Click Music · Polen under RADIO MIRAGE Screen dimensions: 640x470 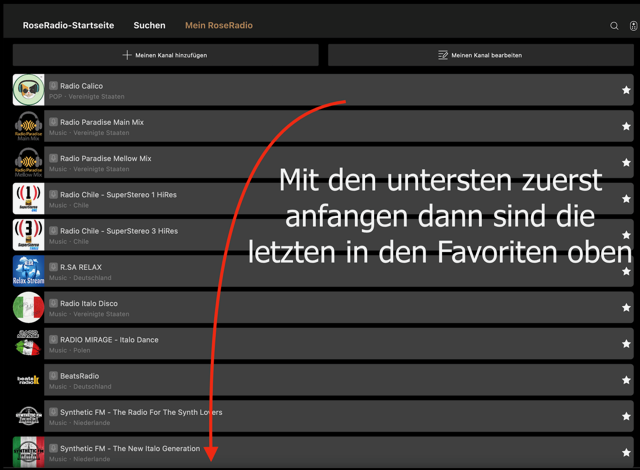click(x=69, y=350)
